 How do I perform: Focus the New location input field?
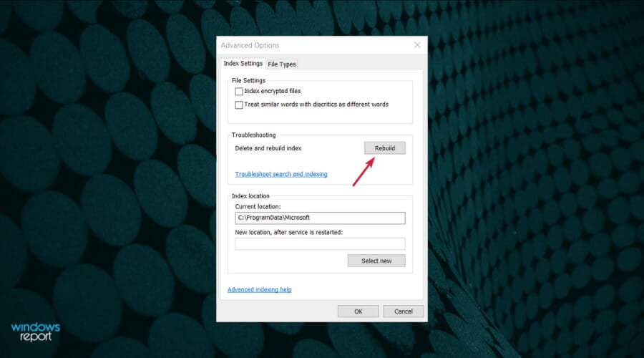320,243
